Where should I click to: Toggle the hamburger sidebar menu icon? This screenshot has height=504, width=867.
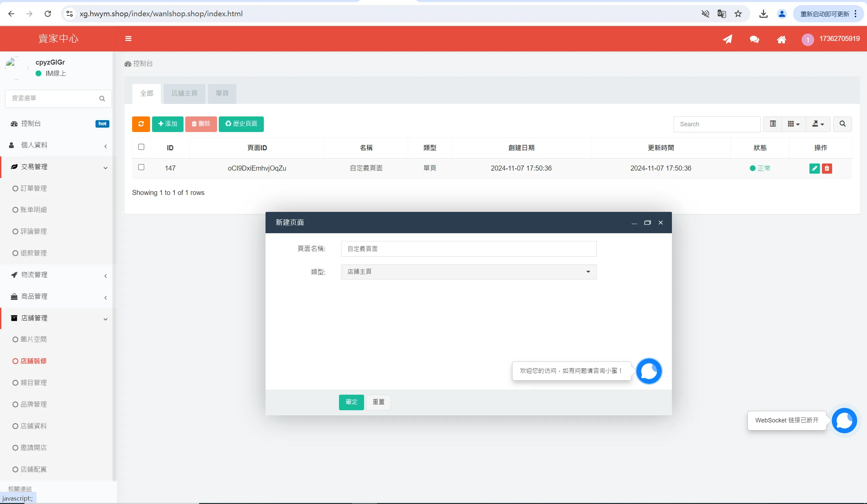coord(128,39)
